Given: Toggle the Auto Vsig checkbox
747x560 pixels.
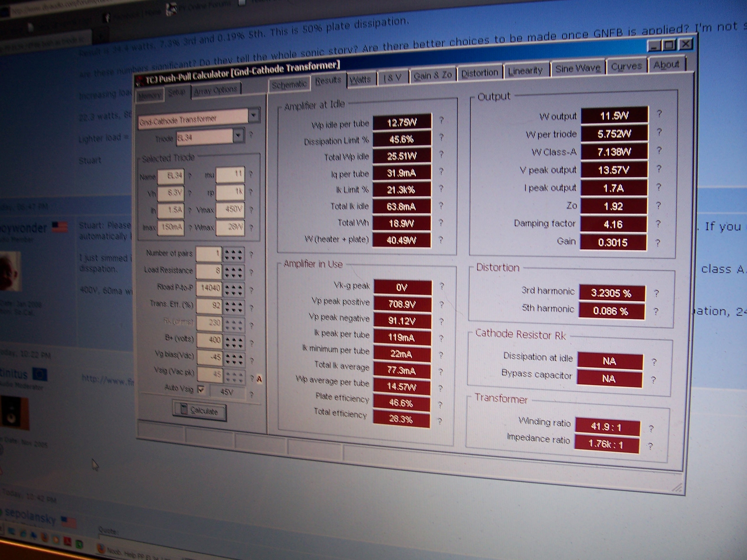Looking at the screenshot, I should (x=201, y=390).
